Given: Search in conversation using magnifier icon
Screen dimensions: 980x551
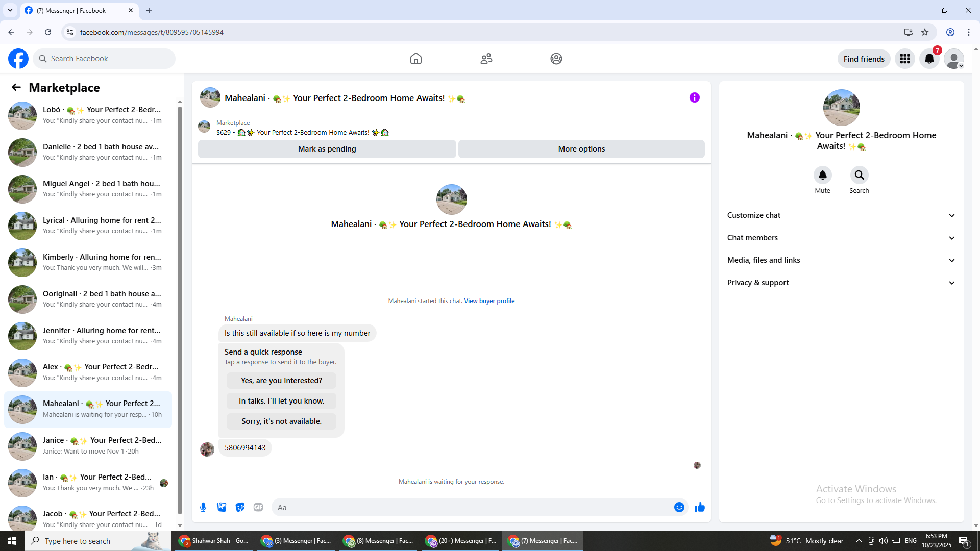Looking at the screenshot, I should [859, 176].
